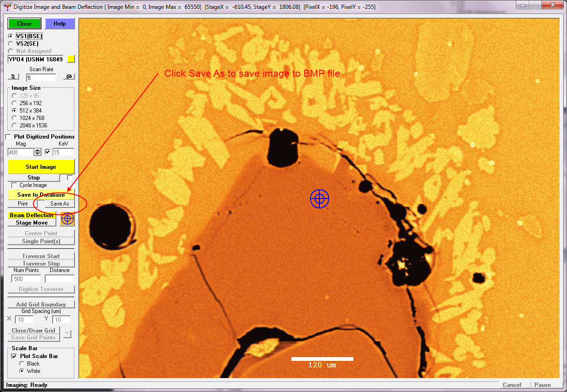Viewport: 567px width, 392px height.
Task: Click the Scan Rate input field
Action: (x=41, y=78)
